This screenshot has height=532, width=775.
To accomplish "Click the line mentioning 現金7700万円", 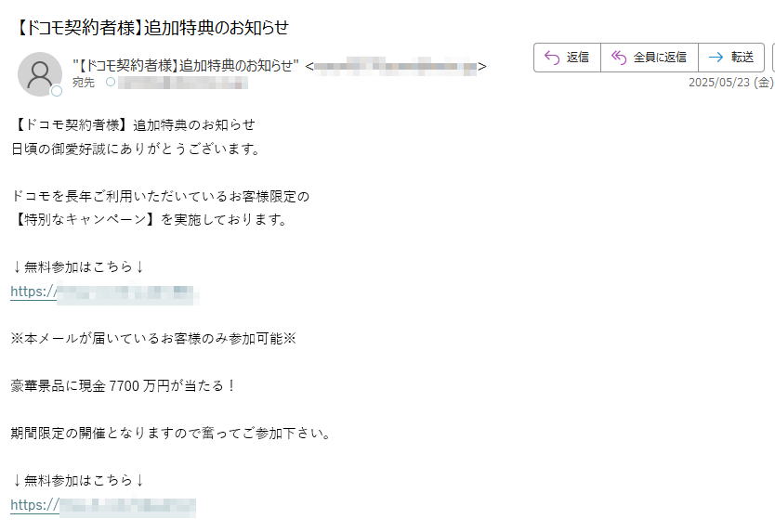I will [x=123, y=386].
